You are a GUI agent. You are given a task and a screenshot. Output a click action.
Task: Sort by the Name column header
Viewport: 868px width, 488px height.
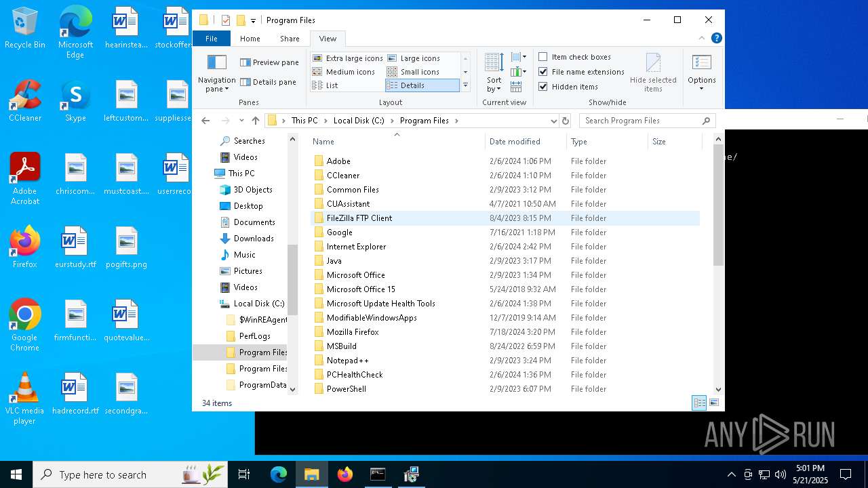click(397, 142)
